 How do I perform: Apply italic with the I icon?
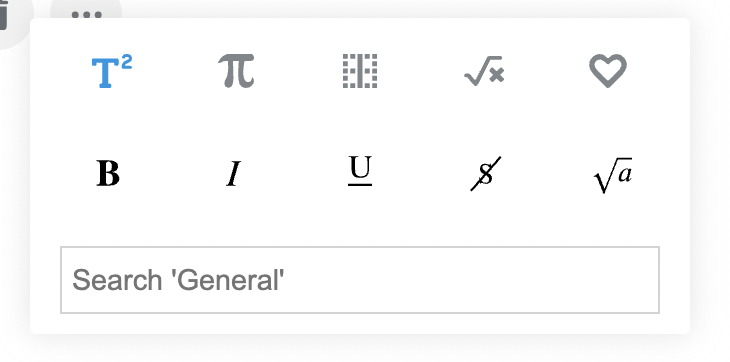click(x=233, y=174)
